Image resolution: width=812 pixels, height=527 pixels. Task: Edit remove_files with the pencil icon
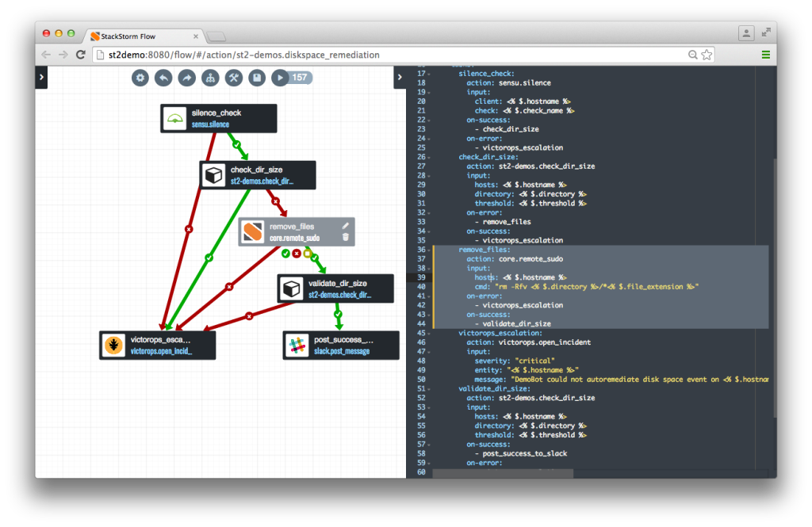click(347, 227)
